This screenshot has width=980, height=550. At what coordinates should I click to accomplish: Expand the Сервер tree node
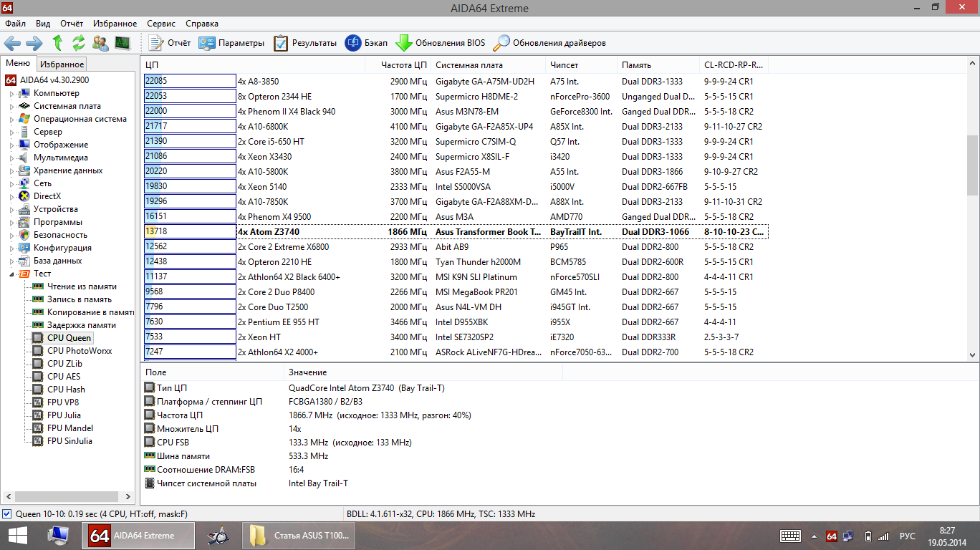point(11,132)
